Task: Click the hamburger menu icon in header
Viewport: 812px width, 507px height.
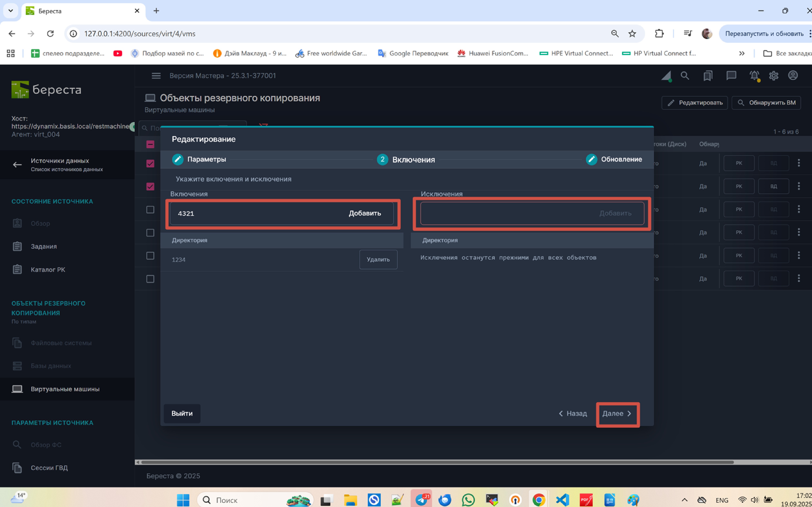Action: pyautogui.click(x=156, y=76)
